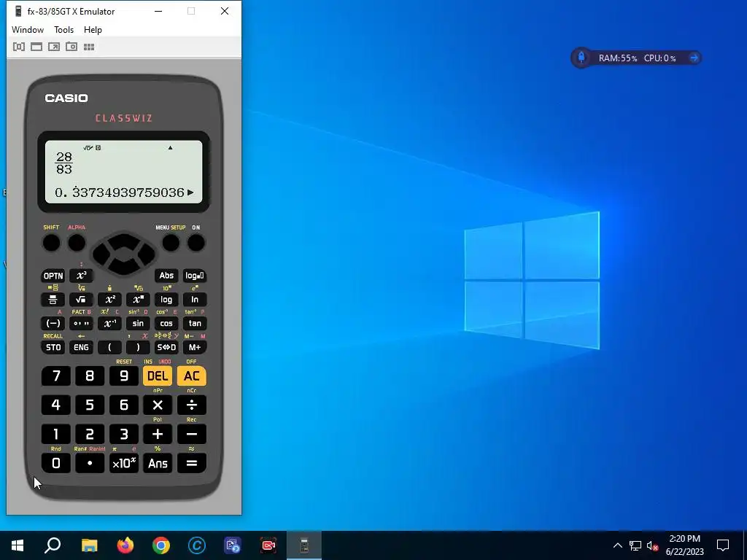The height and width of the screenshot is (560, 747).
Task: Click the first toolbar icon under the Window menu
Action: (x=18, y=47)
